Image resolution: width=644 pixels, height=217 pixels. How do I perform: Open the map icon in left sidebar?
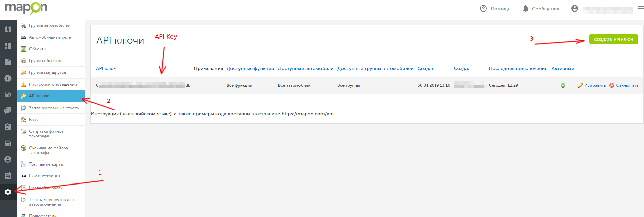(8, 29)
